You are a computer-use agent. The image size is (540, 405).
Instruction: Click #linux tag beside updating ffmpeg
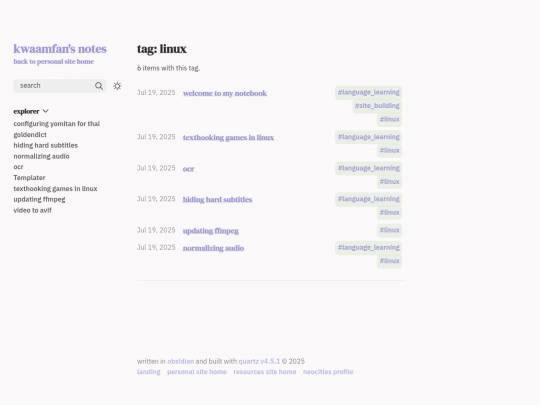click(x=390, y=230)
